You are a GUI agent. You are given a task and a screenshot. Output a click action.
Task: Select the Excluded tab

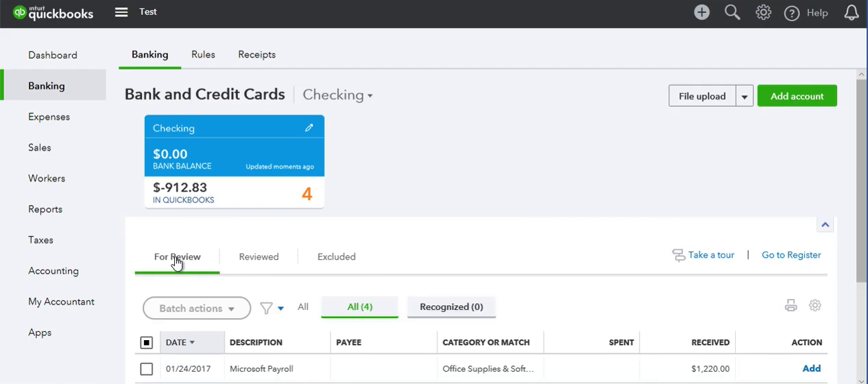[336, 257]
